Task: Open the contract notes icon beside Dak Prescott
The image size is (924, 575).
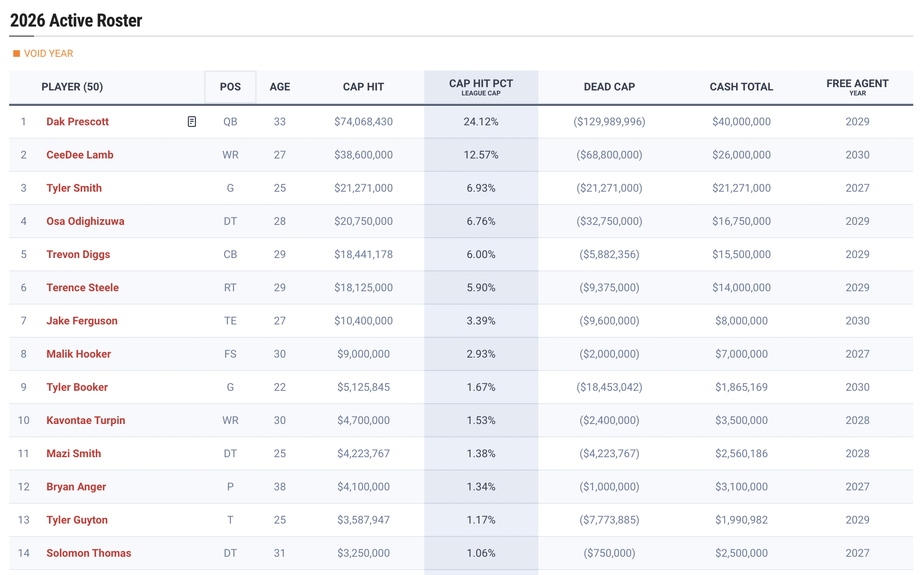Action: 192,122
